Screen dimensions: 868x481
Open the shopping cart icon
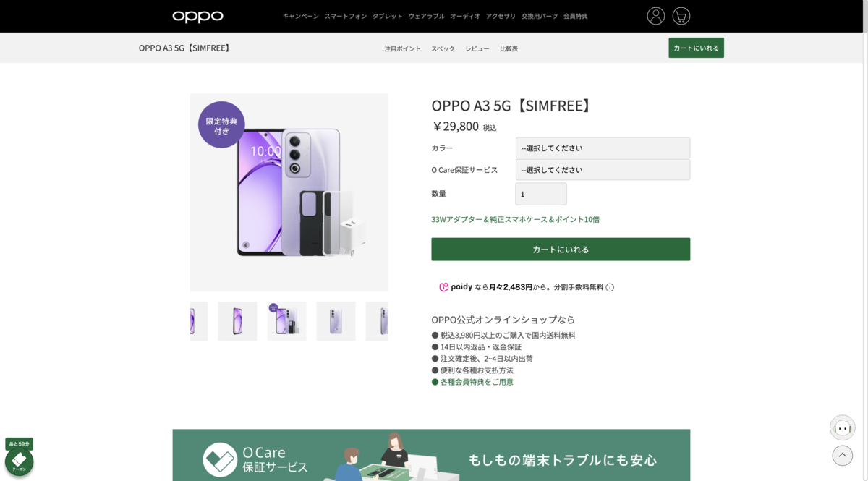coord(681,16)
